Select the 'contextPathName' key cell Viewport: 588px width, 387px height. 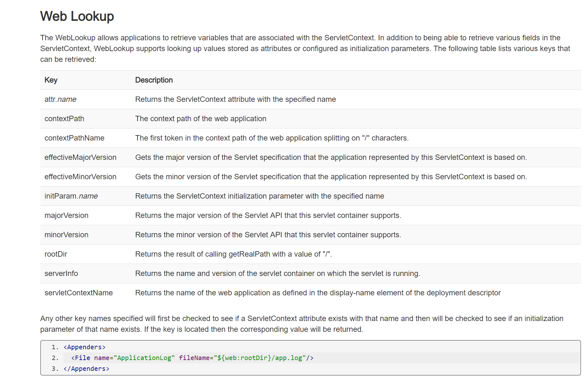(74, 138)
